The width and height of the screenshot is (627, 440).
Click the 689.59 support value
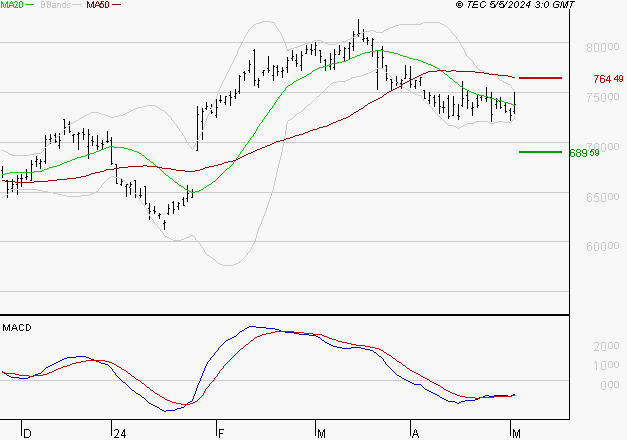[x=584, y=153]
